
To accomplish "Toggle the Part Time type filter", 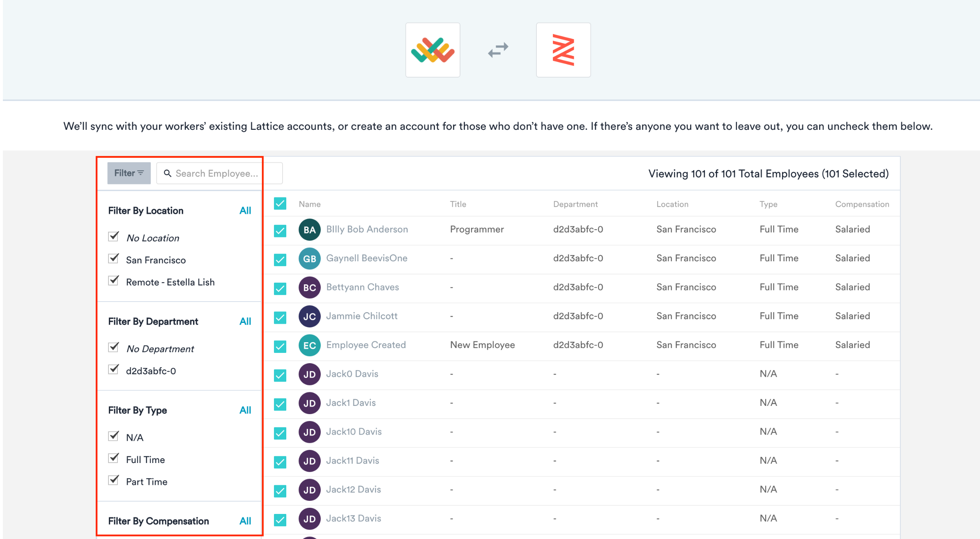I will tap(113, 481).
